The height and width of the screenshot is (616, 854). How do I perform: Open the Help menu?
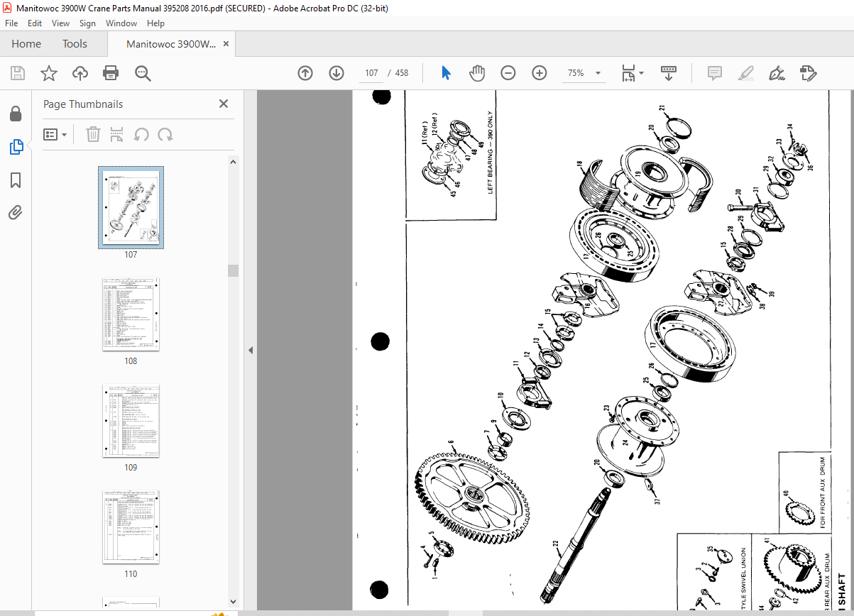pyautogui.click(x=155, y=23)
